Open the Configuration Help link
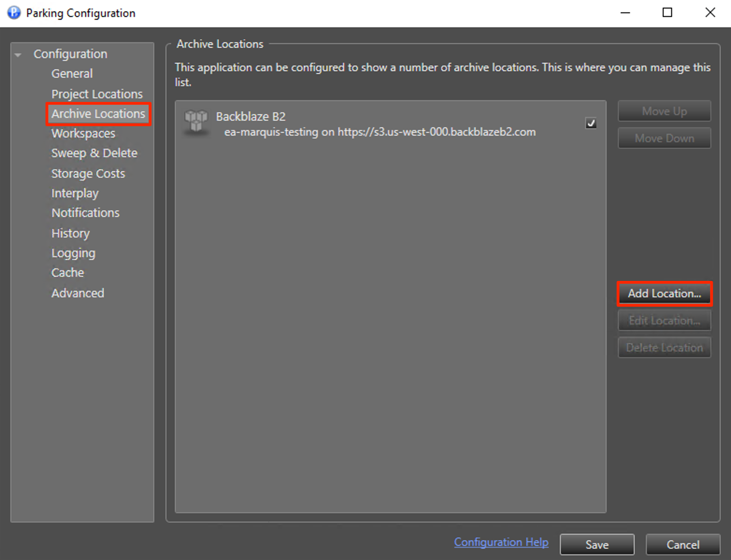 click(x=501, y=542)
